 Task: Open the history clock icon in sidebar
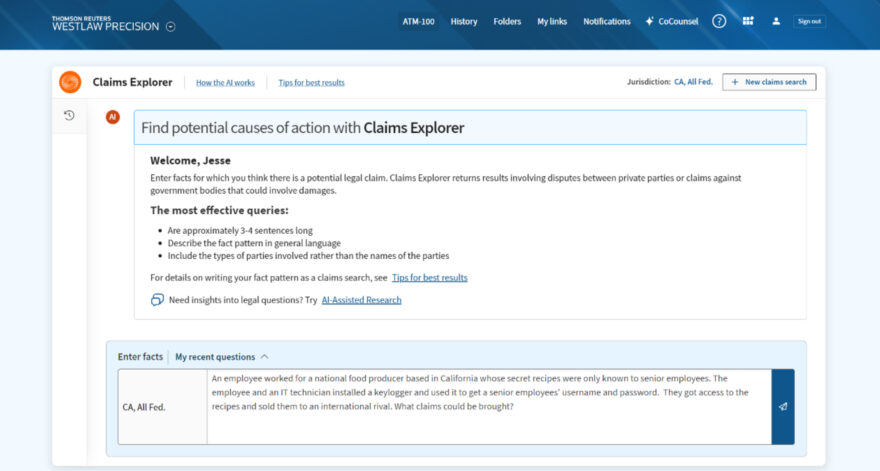69,115
